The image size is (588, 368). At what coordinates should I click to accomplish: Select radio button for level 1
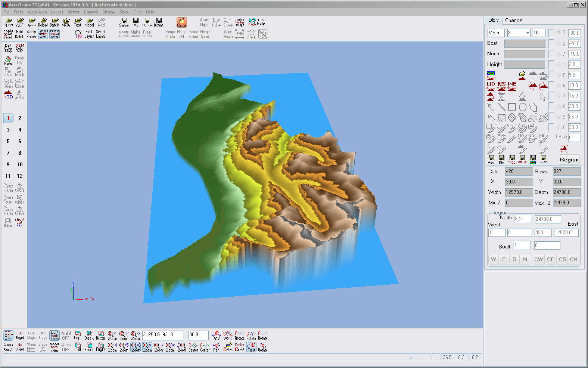click(559, 32)
